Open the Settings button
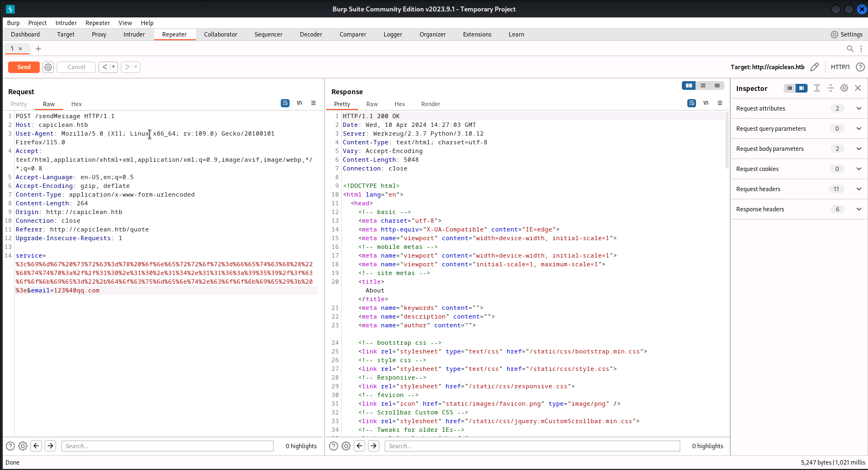The width and height of the screenshot is (868, 470). [846, 34]
